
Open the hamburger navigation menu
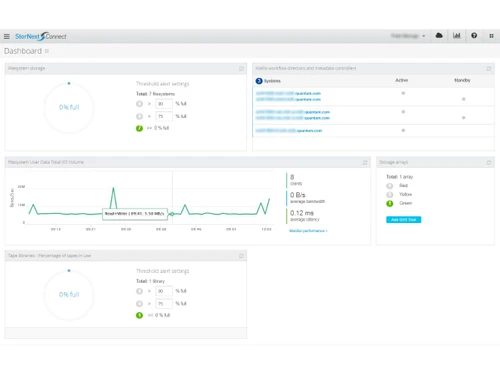tap(7, 36)
